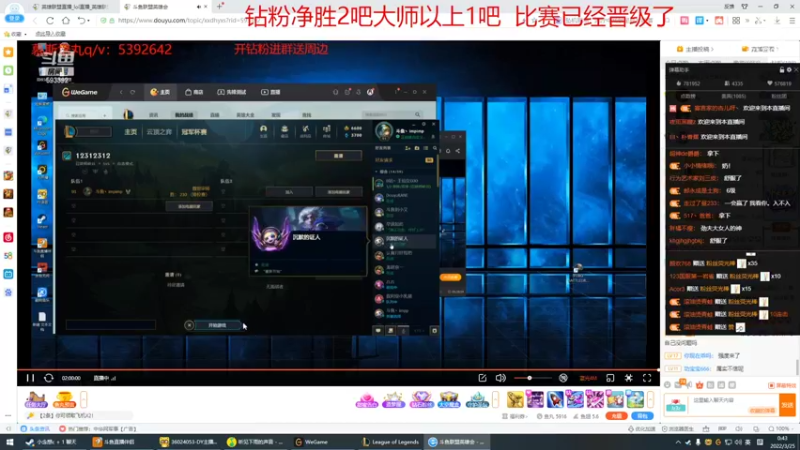The width and height of the screenshot is (800, 450).
Task: Switch to League of Legends in the taskbar
Action: point(390,442)
